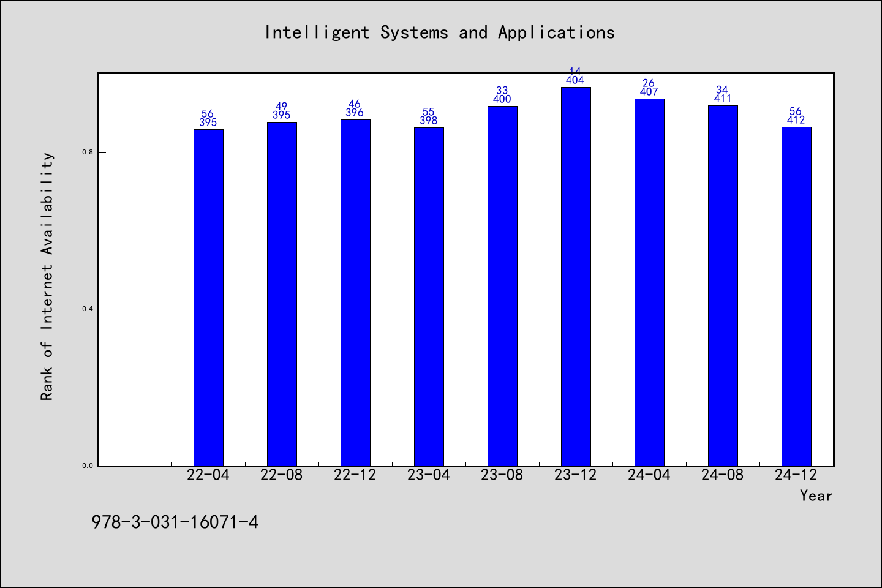
Task: Select the 23-04 bar
Action: pos(429,296)
